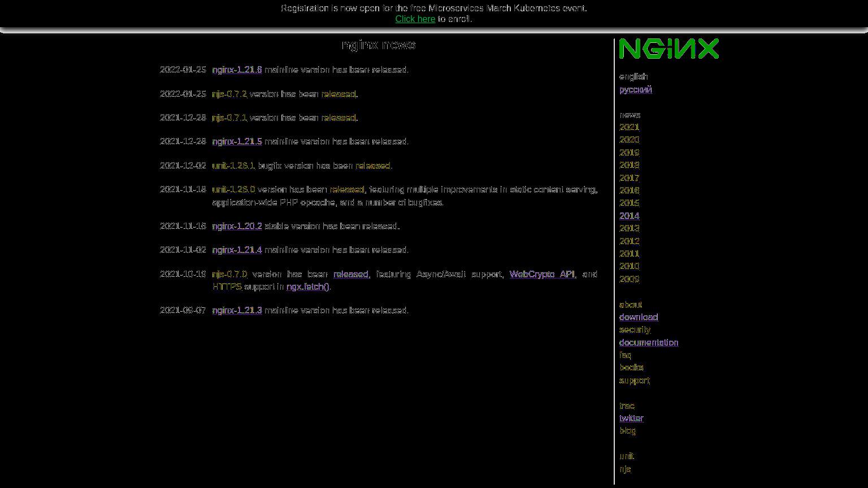This screenshot has width=868, height=488.
Task: Open the 2016 news archive
Action: click(630, 191)
